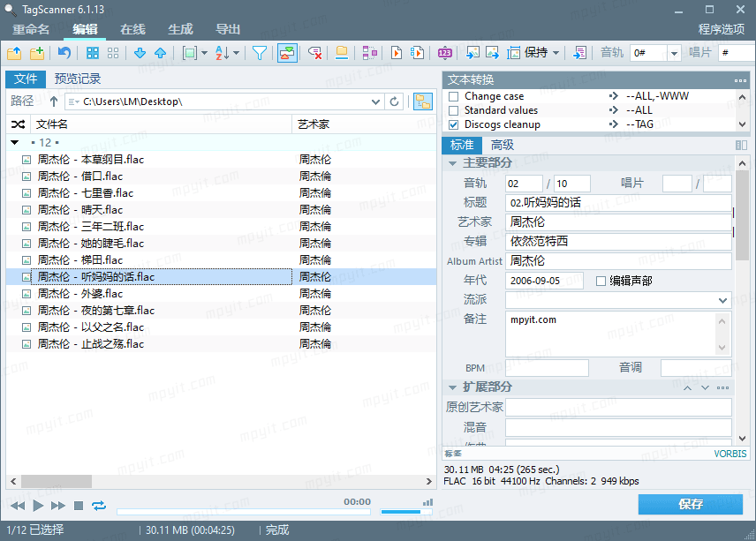
Task: Click the blue move-down arrow icon
Action: point(140,52)
